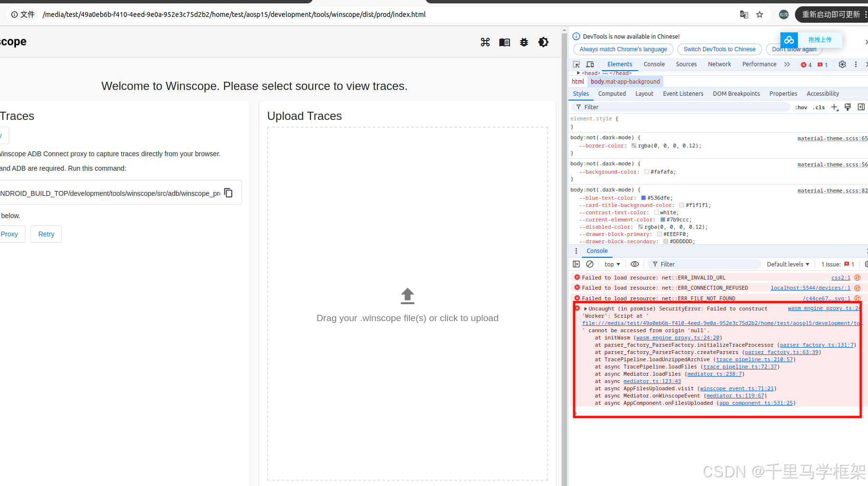Open the DOM Breakpoints tab

[736, 94]
